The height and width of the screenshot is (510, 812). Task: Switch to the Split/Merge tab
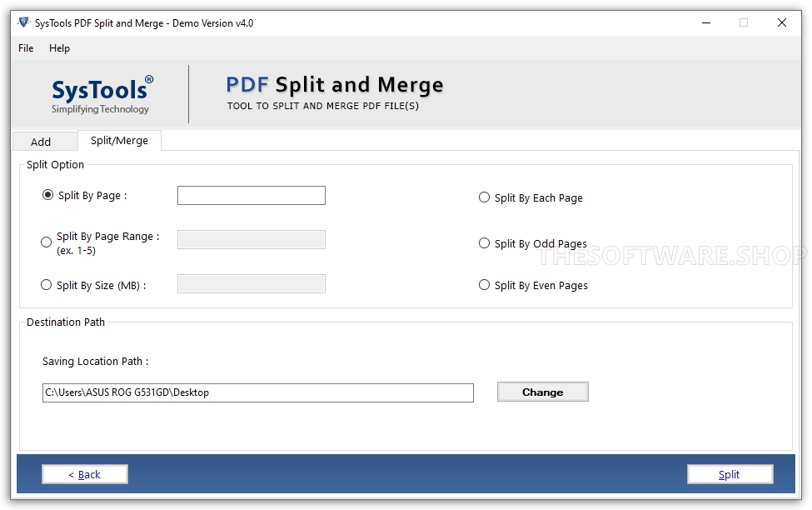(x=119, y=140)
